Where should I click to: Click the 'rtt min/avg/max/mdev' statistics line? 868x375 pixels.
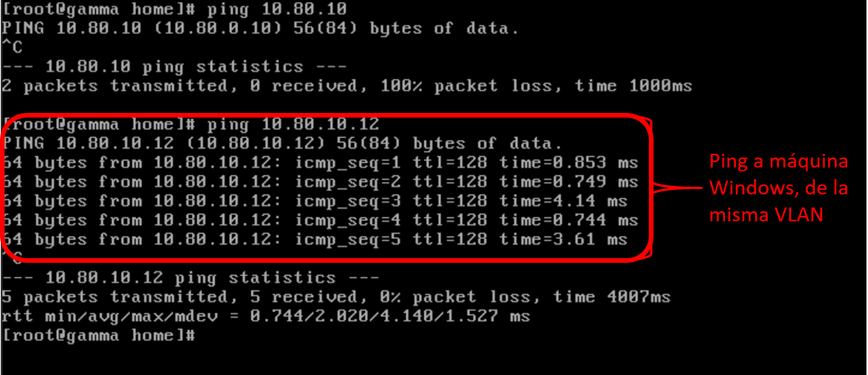[266, 317]
